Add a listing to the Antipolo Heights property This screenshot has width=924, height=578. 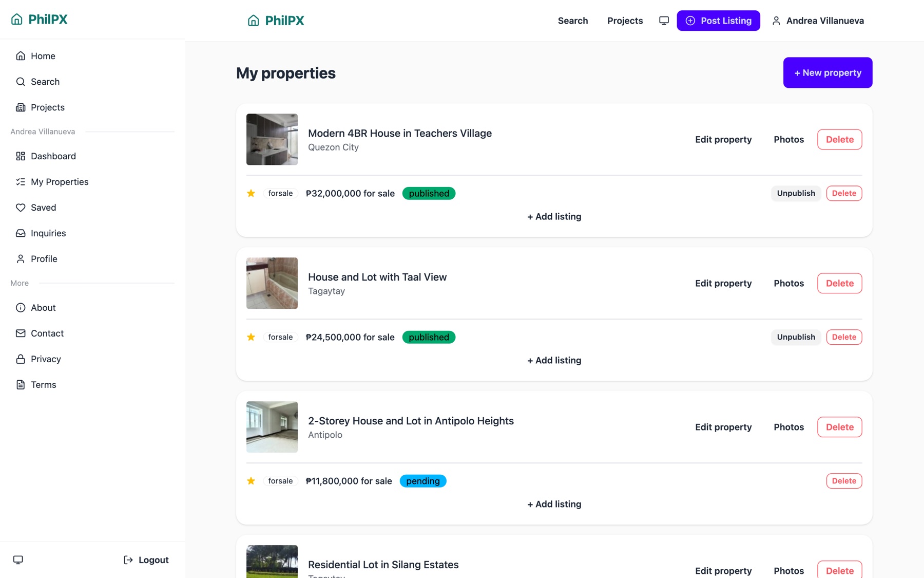tap(554, 504)
